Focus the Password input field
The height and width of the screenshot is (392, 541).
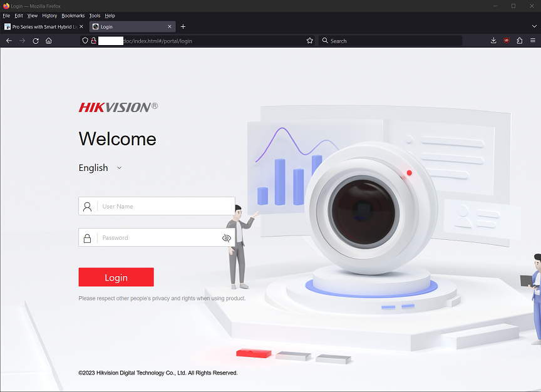(157, 237)
